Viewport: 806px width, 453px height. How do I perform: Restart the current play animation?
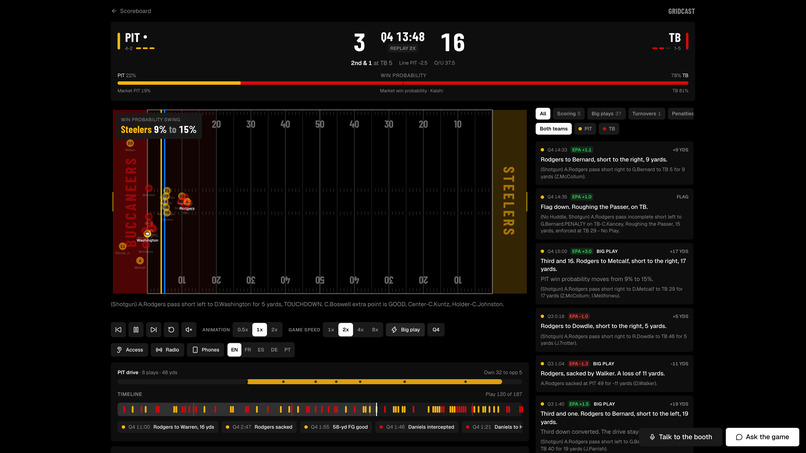click(171, 330)
